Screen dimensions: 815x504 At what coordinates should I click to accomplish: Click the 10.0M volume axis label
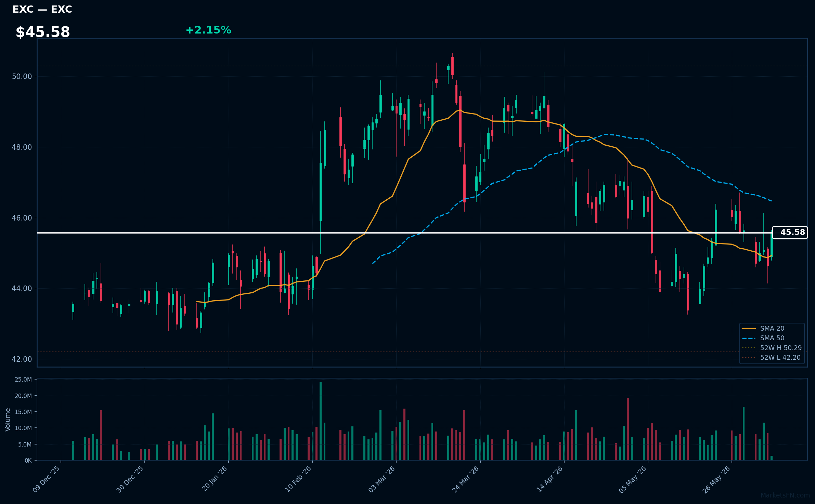coord(23,428)
